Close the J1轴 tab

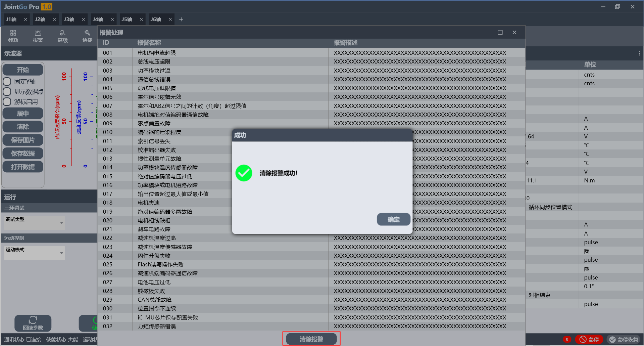pos(26,19)
